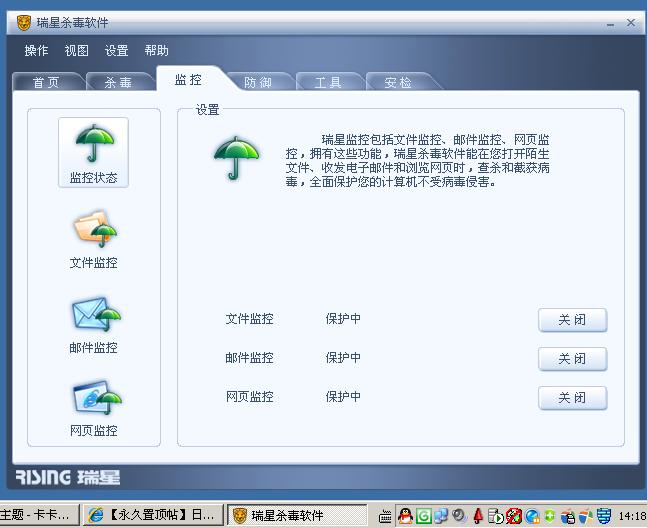Open the 监控状态 umbrella panel in sidebar
Image resolution: width=647 pixels, height=528 pixels.
coord(94,153)
